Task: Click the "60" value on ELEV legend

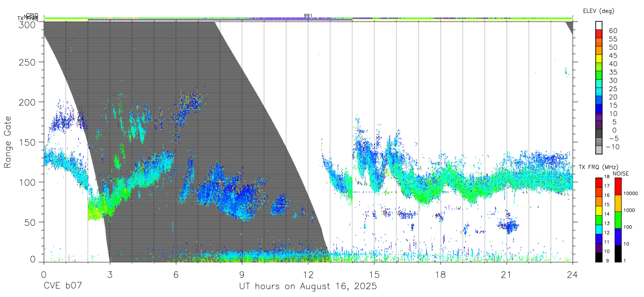Action: pyautogui.click(x=612, y=31)
